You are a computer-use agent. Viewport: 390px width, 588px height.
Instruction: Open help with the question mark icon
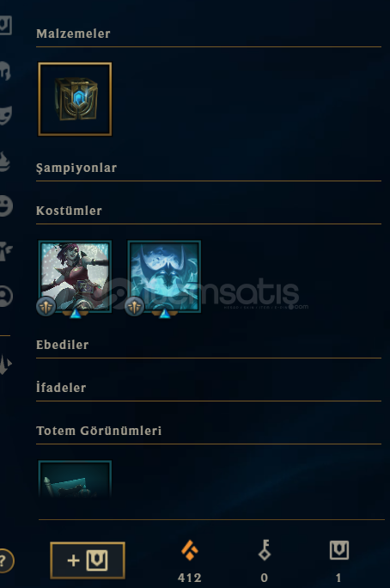pyautogui.click(x=4, y=560)
